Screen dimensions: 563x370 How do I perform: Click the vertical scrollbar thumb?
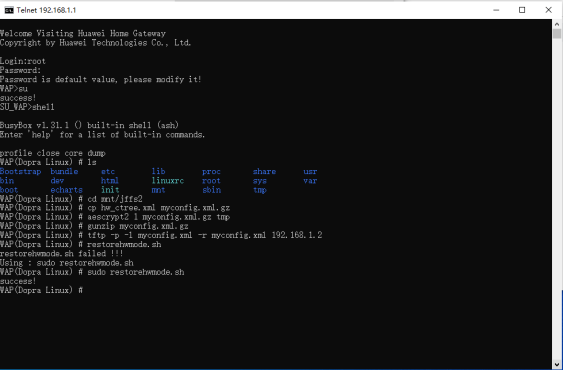pyautogui.click(x=557, y=34)
